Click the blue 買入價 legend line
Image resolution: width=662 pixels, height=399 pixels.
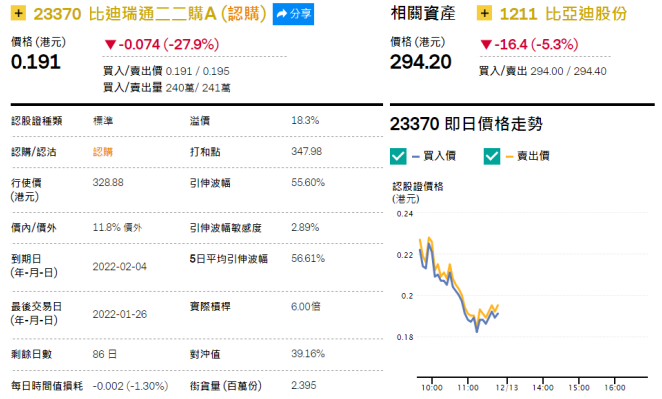(415, 157)
